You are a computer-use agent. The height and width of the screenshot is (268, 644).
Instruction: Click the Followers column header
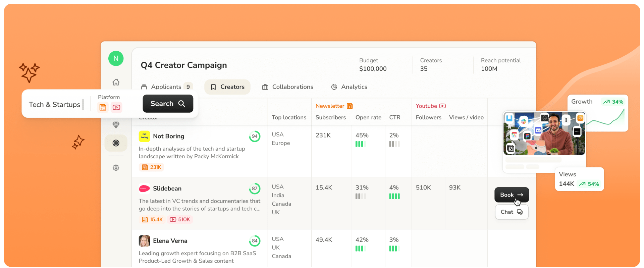pos(429,117)
